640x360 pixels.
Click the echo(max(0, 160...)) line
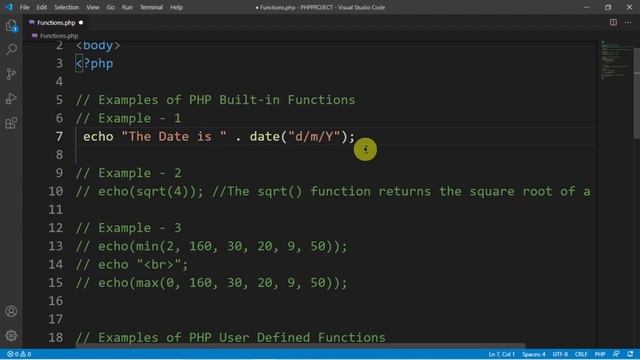[211, 283]
